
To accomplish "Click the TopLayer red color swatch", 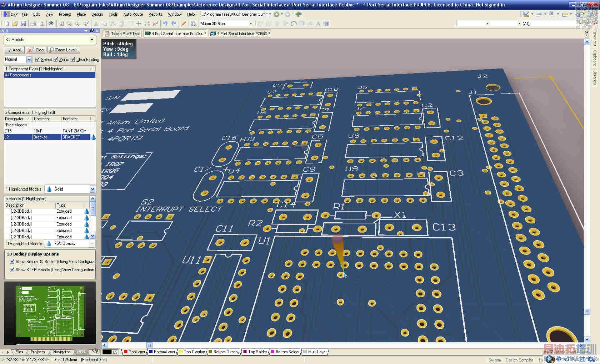I will click(126, 352).
